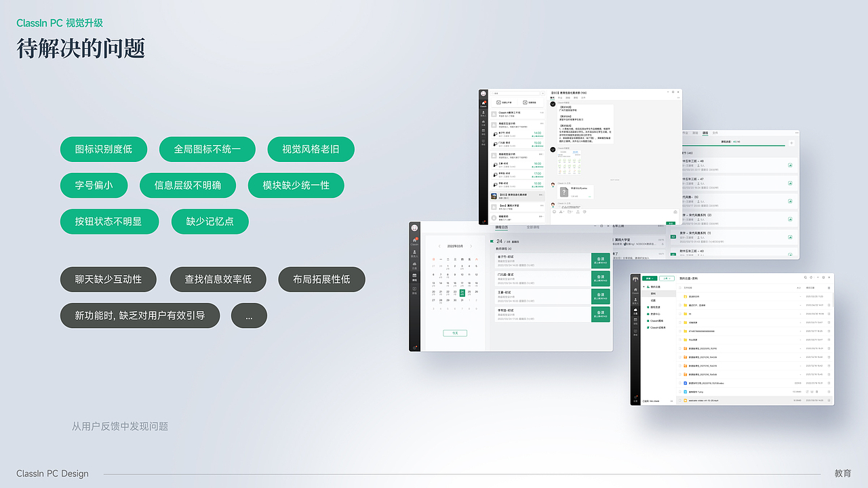868x488 pixels.
Task: Collapse 我的云盘 tree arrow
Action: pos(644,287)
